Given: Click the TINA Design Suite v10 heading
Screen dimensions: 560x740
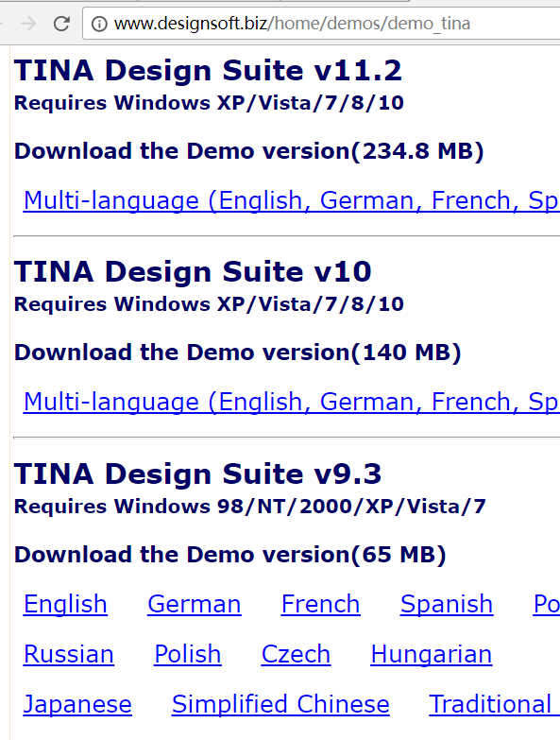Looking at the screenshot, I should coord(193,272).
